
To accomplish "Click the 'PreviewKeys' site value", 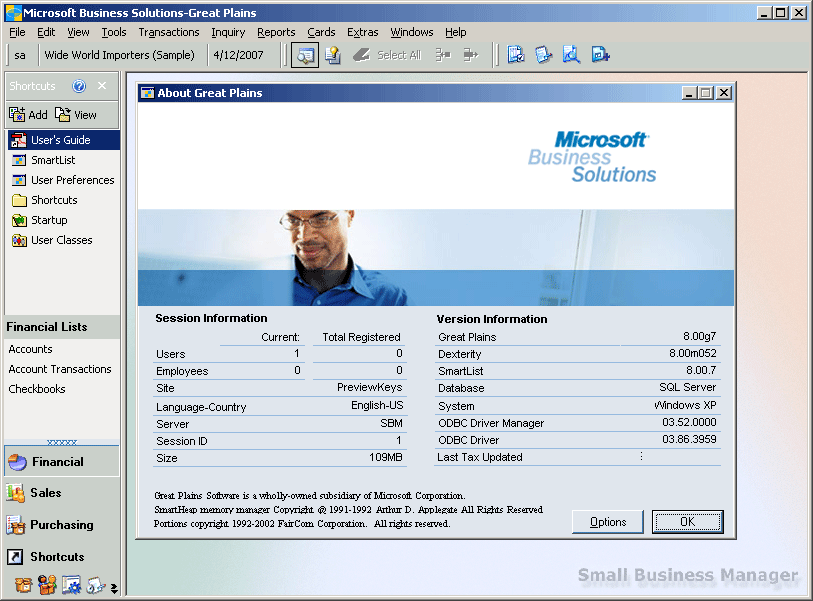I will pos(369,387).
